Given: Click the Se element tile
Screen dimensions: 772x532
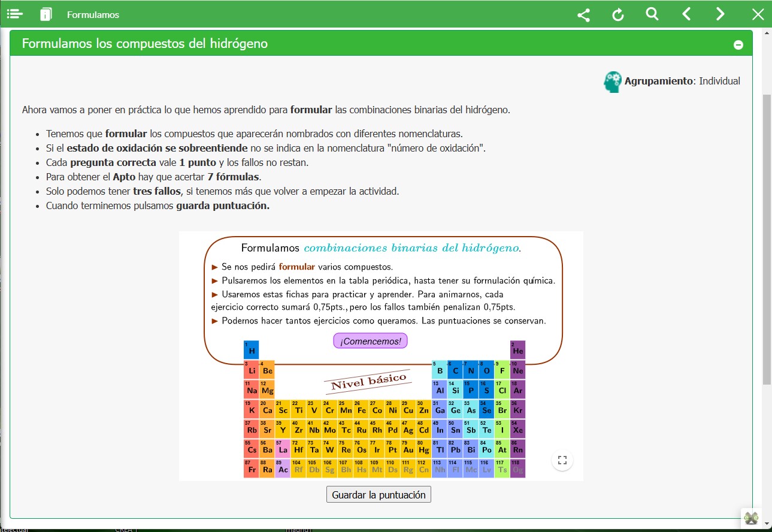Looking at the screenshot, I should click(x=486, y=409).
